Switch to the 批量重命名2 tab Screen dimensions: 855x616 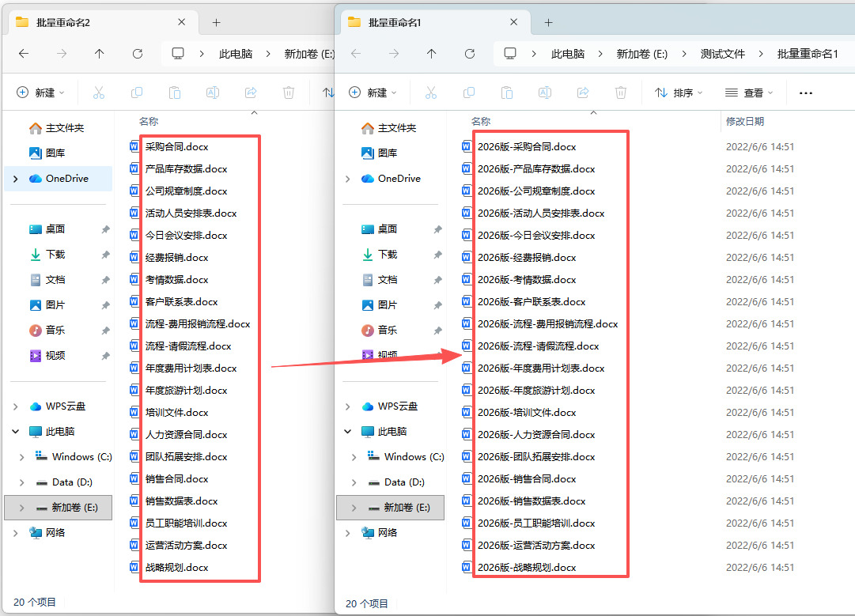pyautogui.click(x=62, y=22)
